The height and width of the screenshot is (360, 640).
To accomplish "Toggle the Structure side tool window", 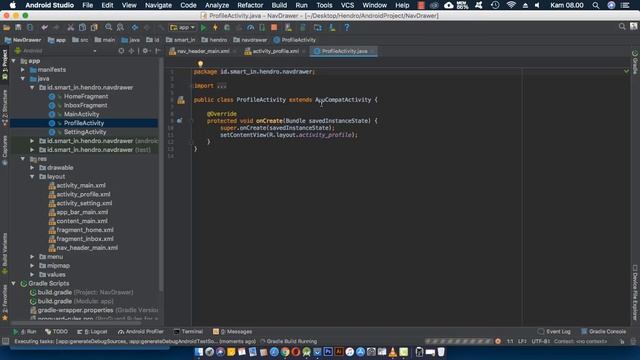I will [4, 107].
